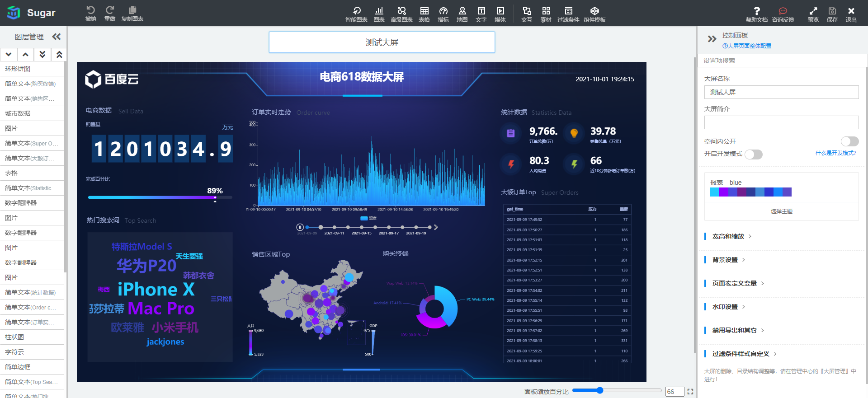Click the 2021-09-15 timeline marker
The image size is (868, 398).
362,227
